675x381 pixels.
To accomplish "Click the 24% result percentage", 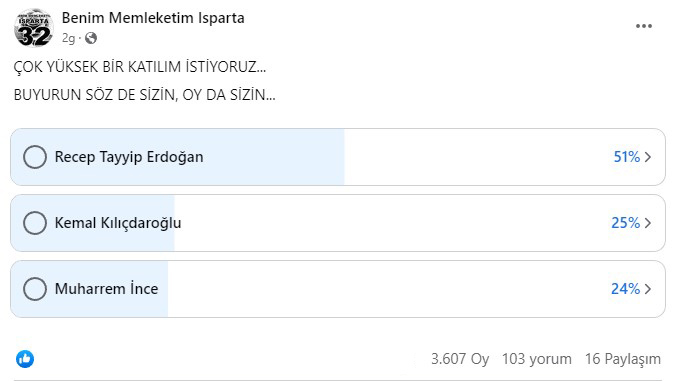I will click(x=625, y=289).
